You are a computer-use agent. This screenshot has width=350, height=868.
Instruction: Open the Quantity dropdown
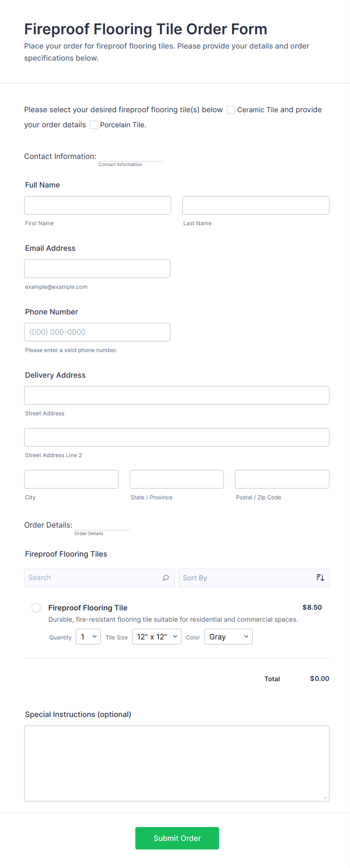click(x=88, y=637)
